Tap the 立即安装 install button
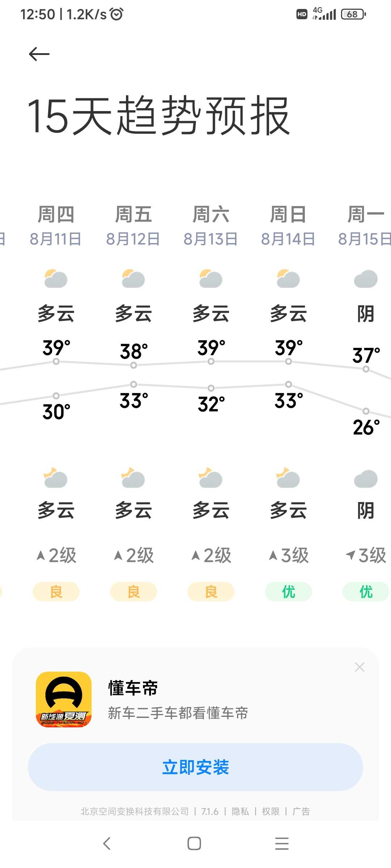391x868 pixels. (195, 767)
